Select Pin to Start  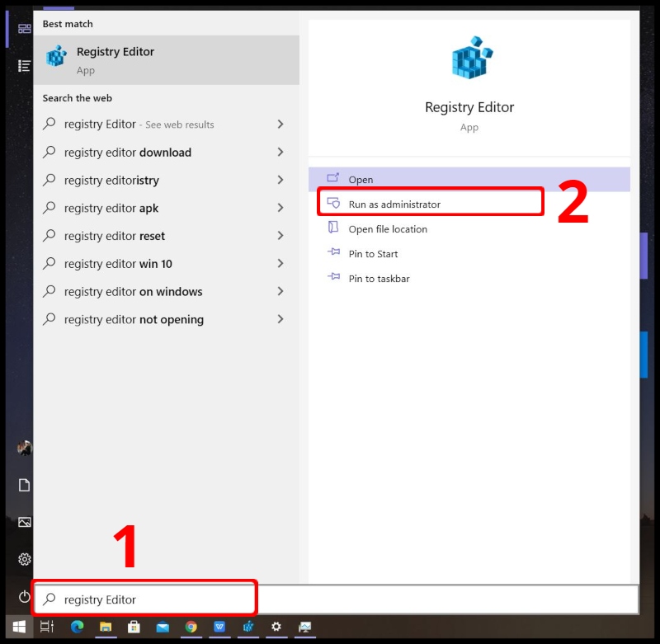click(x=469, y=254)
